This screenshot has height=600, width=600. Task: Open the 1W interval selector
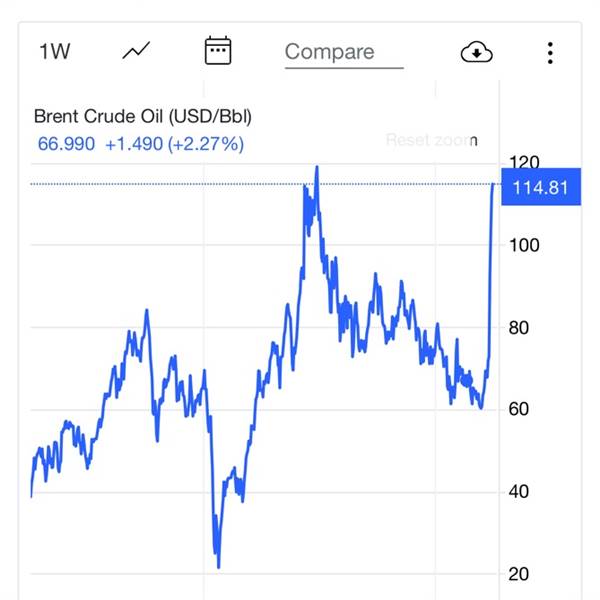point(54,52)
